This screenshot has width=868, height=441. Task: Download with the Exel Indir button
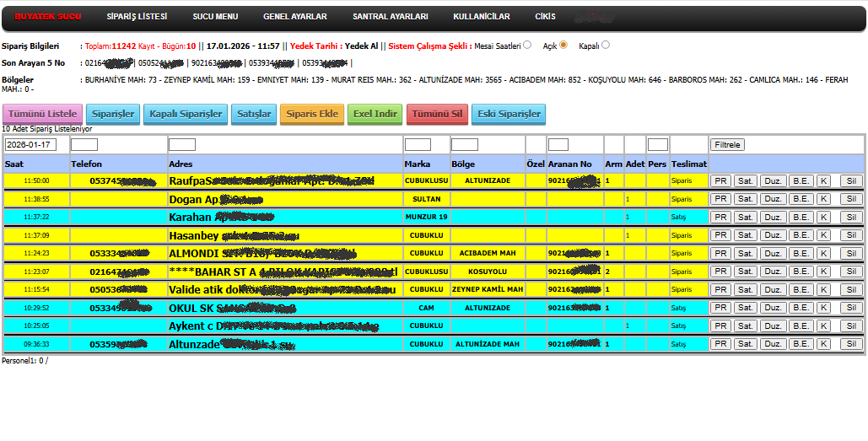click(x=375, y=114)
